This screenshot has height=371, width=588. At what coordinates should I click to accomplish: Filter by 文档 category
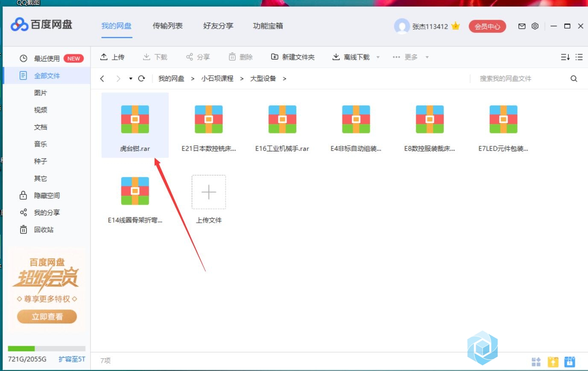(41, 127)
